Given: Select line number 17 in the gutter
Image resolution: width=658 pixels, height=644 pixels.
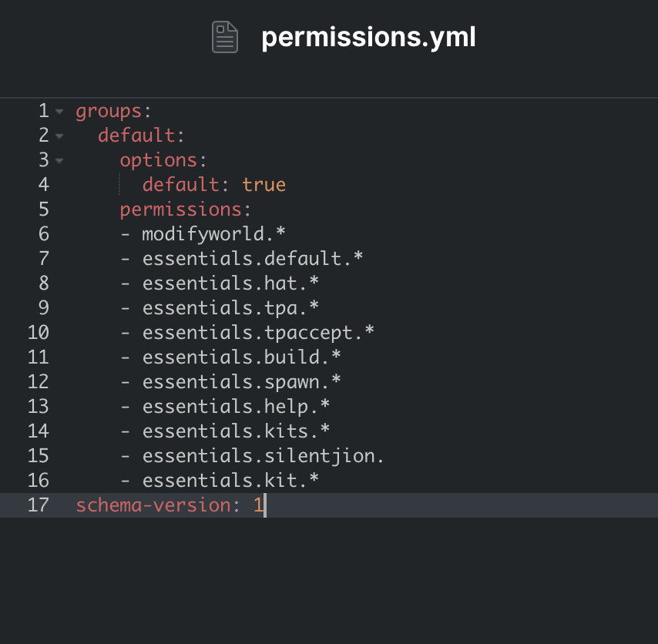Looking at the screenshot, I should tap(38, 505).
